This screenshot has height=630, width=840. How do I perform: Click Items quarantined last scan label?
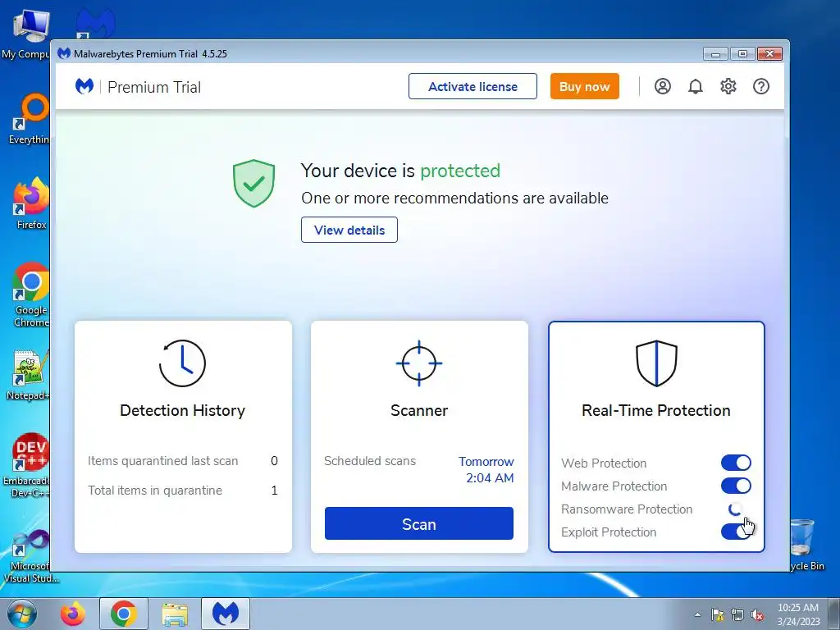(x=163, y=461)
